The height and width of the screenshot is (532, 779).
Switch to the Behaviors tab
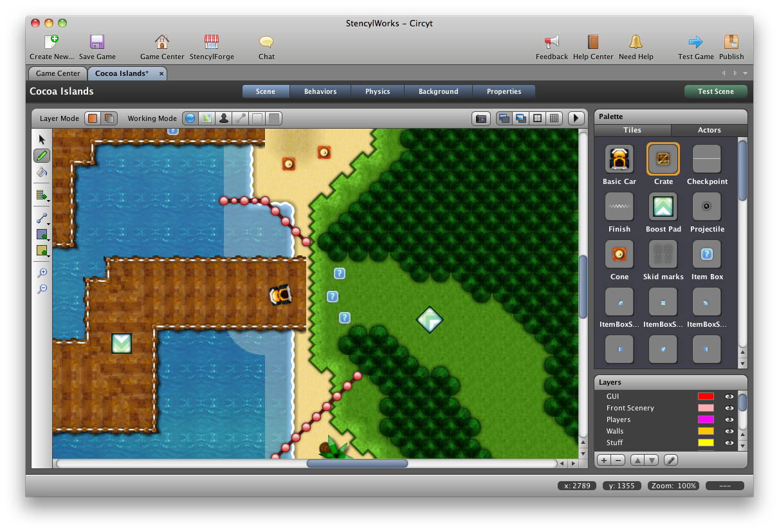pos(320,91)
